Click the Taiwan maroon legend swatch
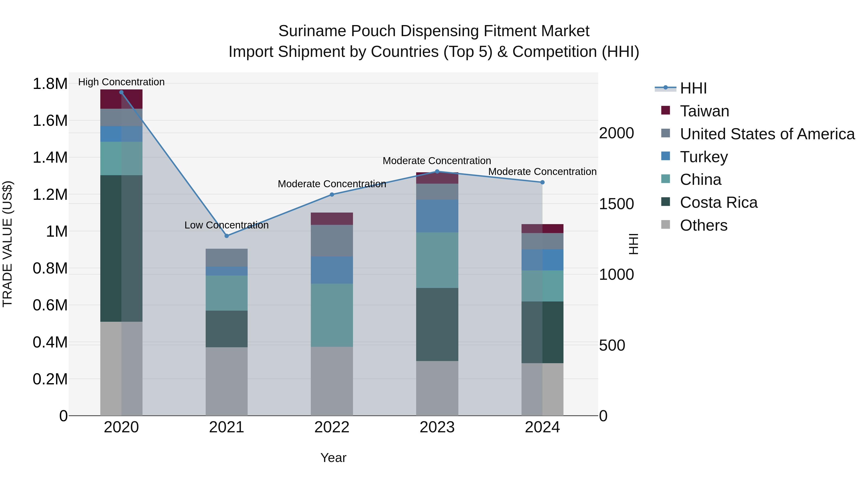The image size is (868, 488). (x=665, y=110)
